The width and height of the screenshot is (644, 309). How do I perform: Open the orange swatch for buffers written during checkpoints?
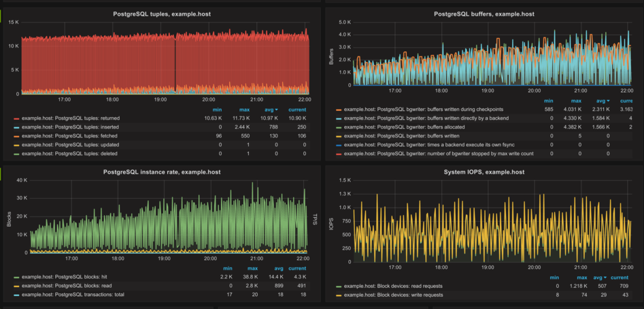[339, 110]
